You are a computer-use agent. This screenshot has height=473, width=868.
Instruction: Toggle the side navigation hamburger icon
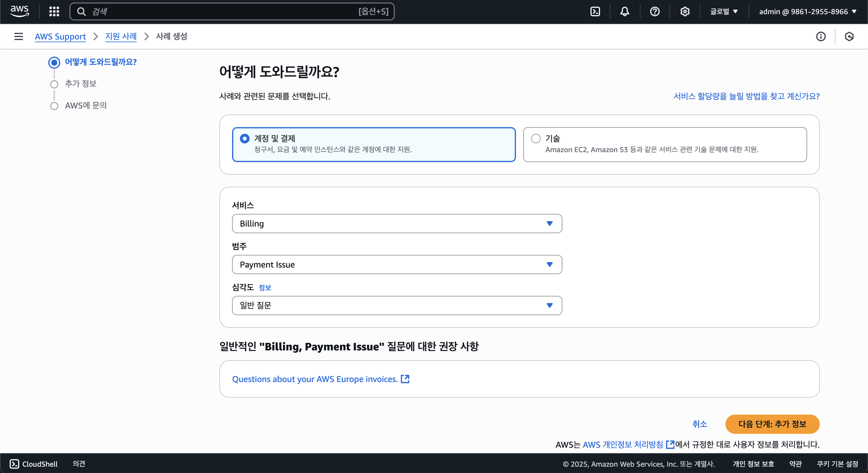coord(18,36)
